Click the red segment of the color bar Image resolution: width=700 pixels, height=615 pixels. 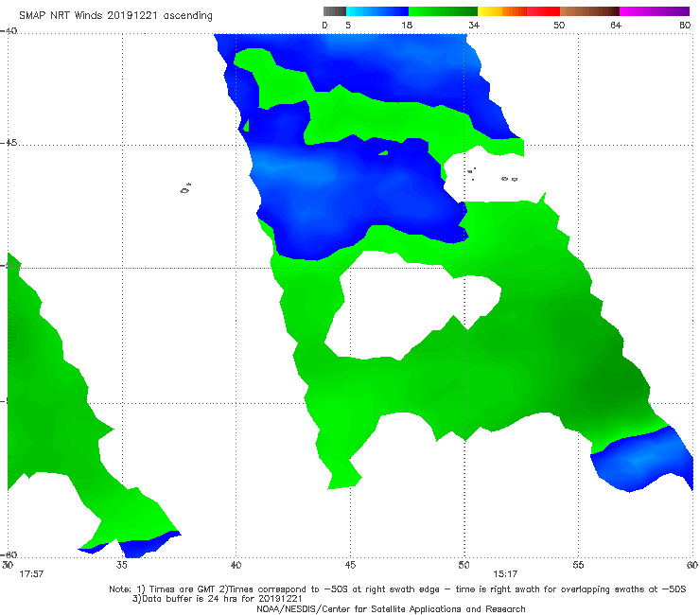(543, 11)
